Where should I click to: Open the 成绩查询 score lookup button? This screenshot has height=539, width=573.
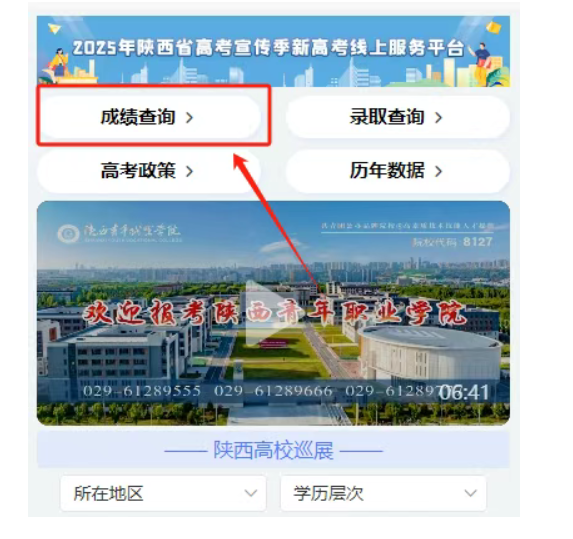pyautogui.click(x=149, y=117)
